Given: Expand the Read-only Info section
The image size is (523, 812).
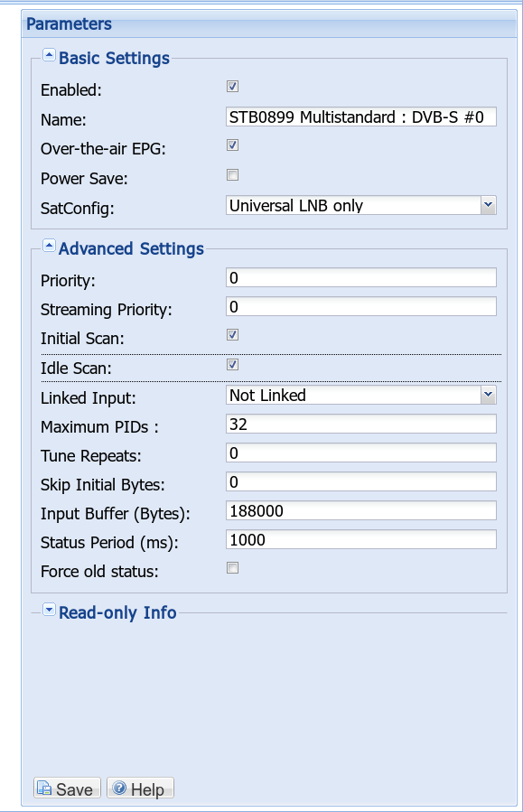Looking at the screenshot, I should [49, 610].
